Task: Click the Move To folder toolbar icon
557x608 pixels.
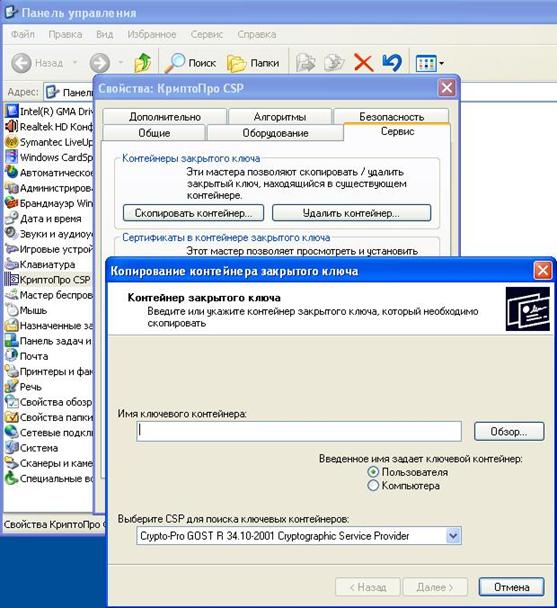Action: (x=305, y=63)
